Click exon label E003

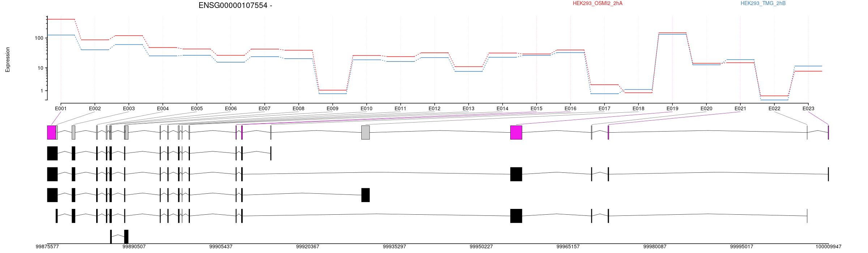click(129, 108)
